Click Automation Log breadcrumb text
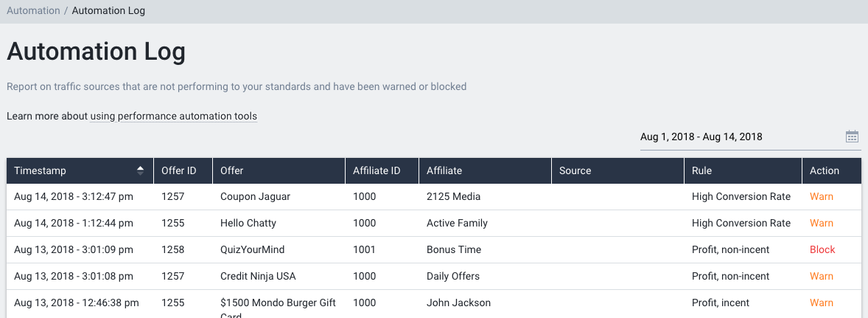 point(108,10)
